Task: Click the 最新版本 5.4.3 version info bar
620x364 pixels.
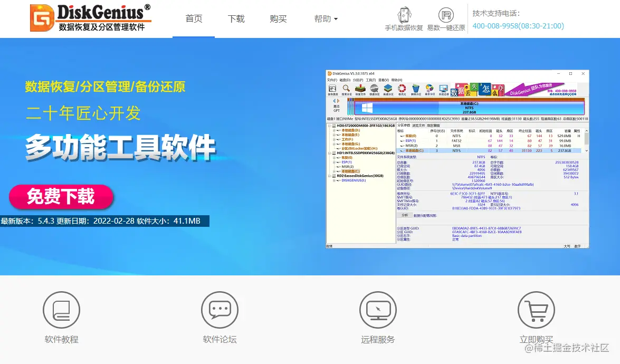Action: 104,221
